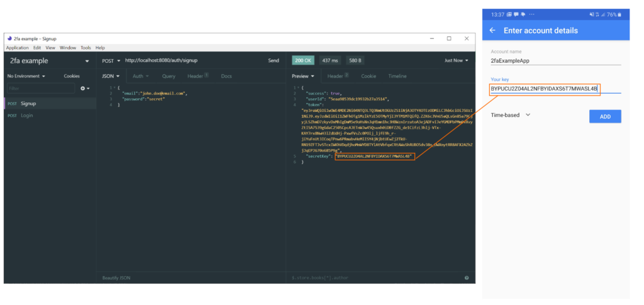The width and height of the screenshot is (644, 305).
Task: Open the Help menu
Action: pos(100,48)
